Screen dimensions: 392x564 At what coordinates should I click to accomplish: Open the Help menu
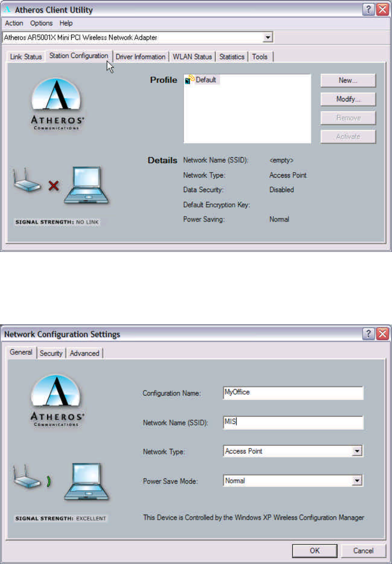pyautogui.click(x=66, y=23)
